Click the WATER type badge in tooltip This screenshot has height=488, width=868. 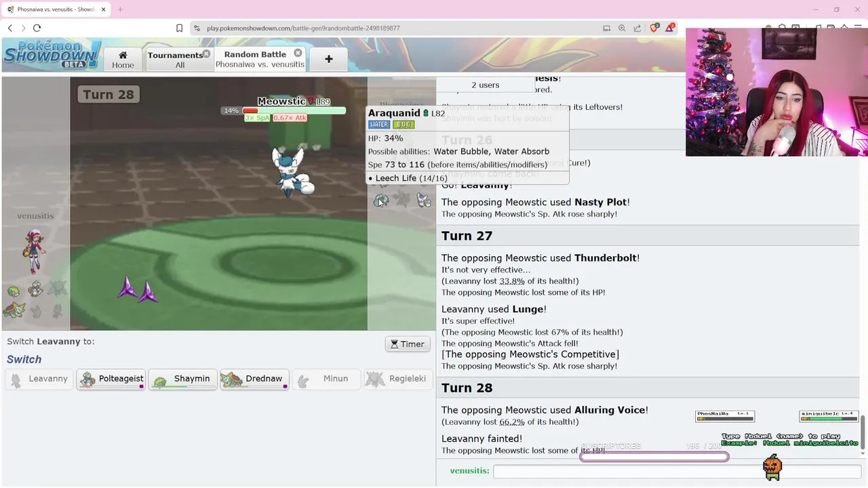[x=379, y=125]
